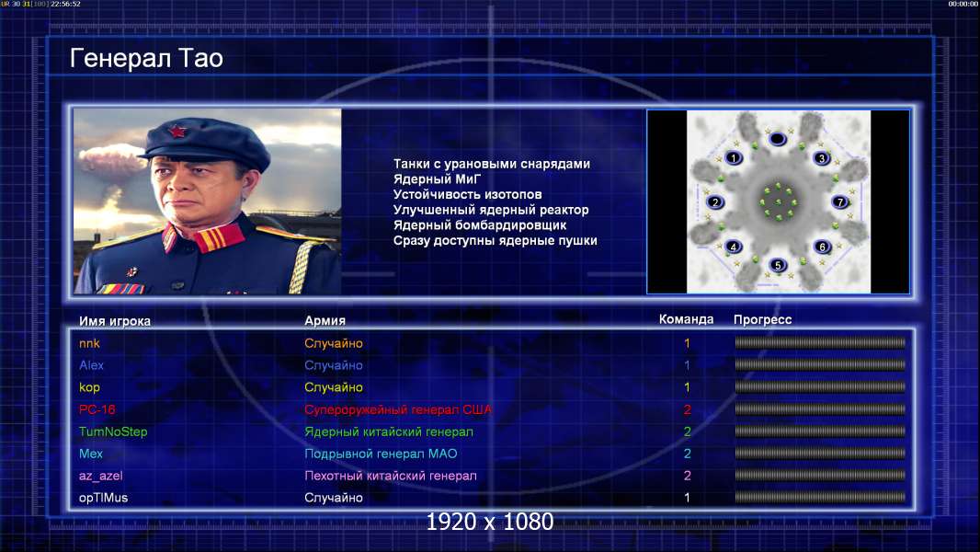Click the General Tao portrait image
The width and height of the screenshot is (980, 552).
(x=208, y=201)
